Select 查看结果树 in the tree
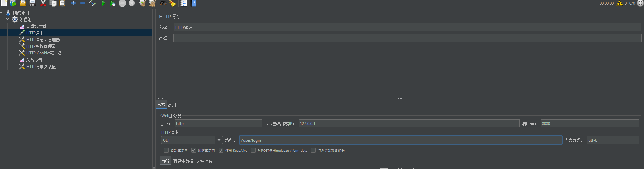Screen dimensions: 644x169 tap(36, 26)
